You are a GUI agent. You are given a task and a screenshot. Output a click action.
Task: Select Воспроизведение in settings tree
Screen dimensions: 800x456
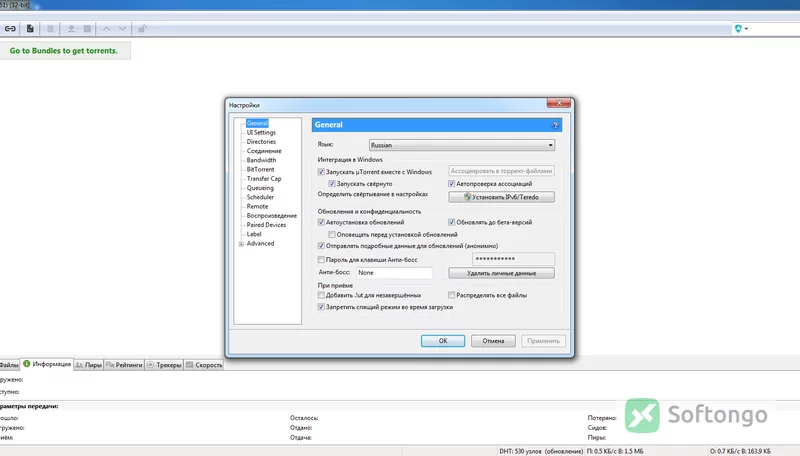271,216
